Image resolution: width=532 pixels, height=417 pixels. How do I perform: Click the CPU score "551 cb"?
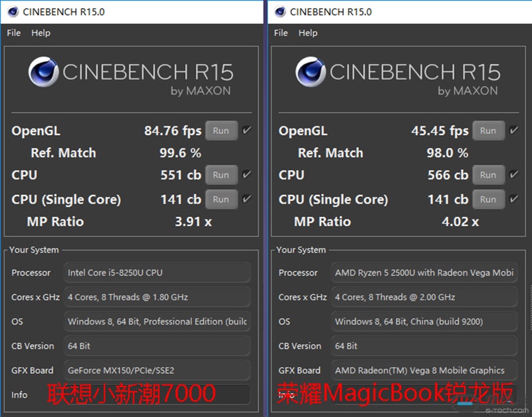pyautogui.click(x=181, y=175)
